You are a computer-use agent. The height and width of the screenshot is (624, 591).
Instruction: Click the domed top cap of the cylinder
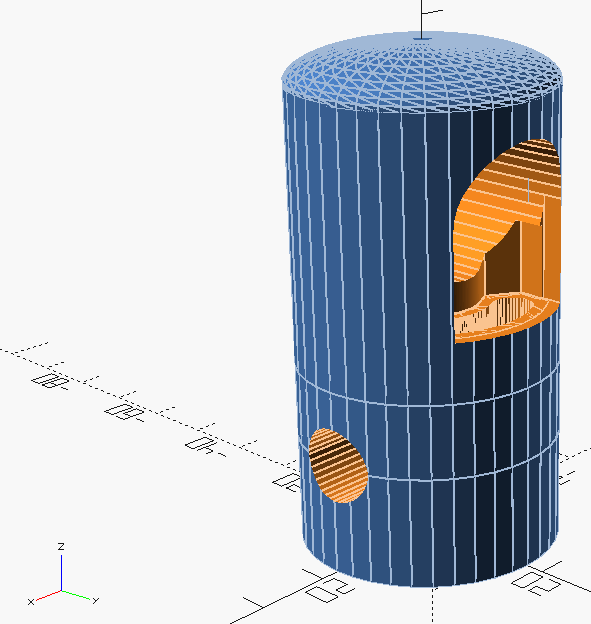(x=422, y=72)
